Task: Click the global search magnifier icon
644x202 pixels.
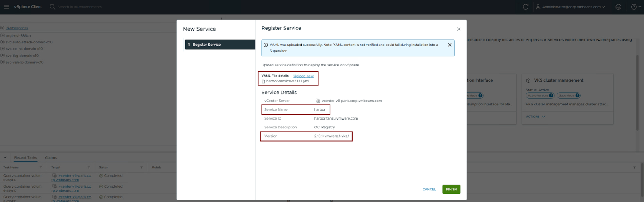Action: [52, 7]
